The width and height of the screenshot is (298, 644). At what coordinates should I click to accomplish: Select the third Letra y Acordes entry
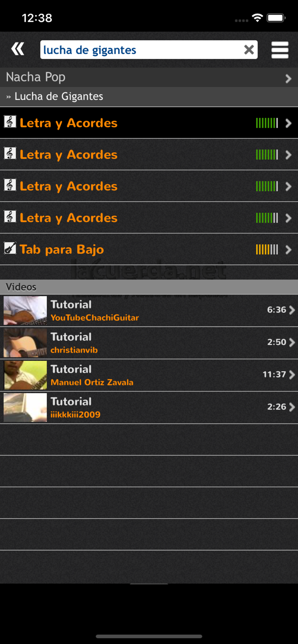(x=149, y=186)
